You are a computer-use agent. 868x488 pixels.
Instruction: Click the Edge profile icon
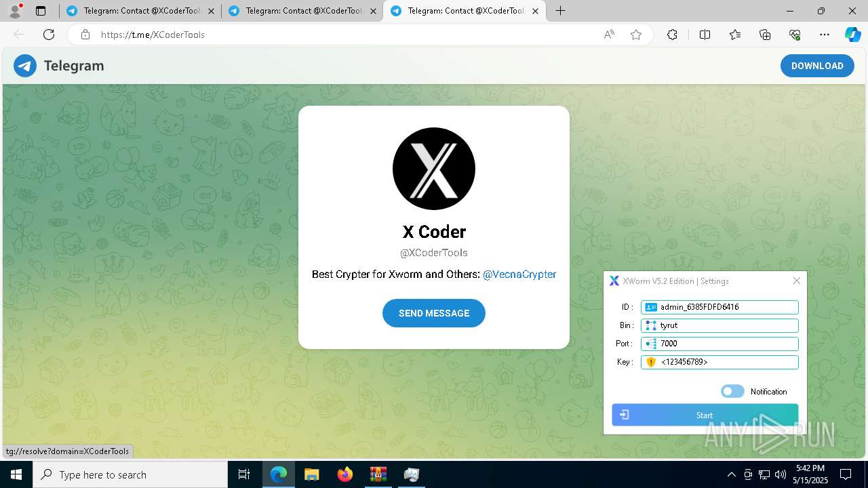(x=14, y=11)
